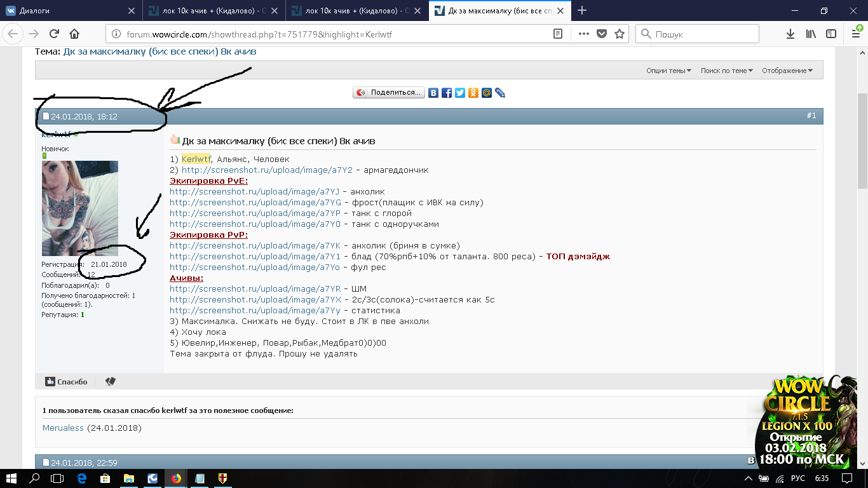Toggle reader view icon in address bar
Viewport: 868px width, 488px height.
point(558,34)
